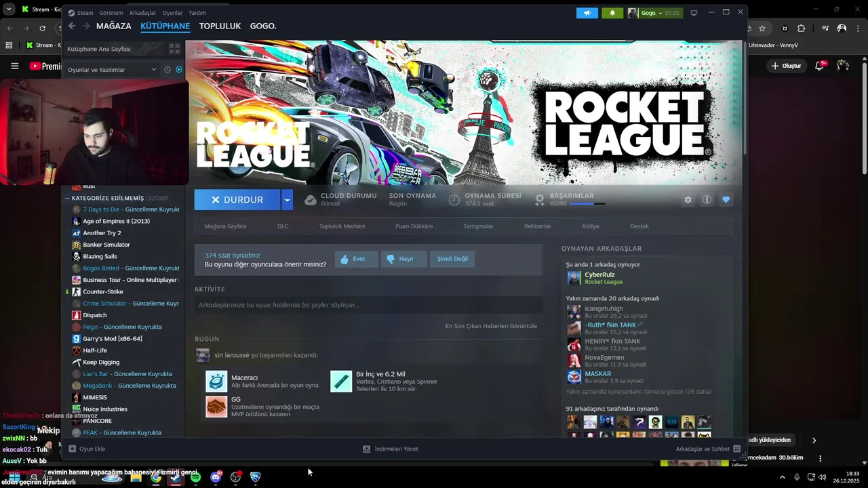
Task: Open Topluluk Merkezi link
Action: coord(342,226)
